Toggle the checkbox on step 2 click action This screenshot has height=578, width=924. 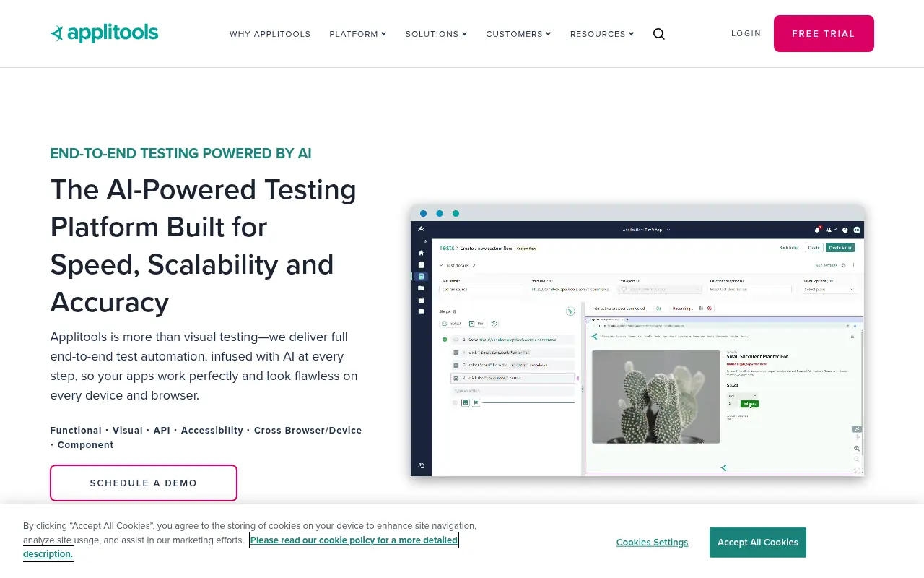pos(456,353)
